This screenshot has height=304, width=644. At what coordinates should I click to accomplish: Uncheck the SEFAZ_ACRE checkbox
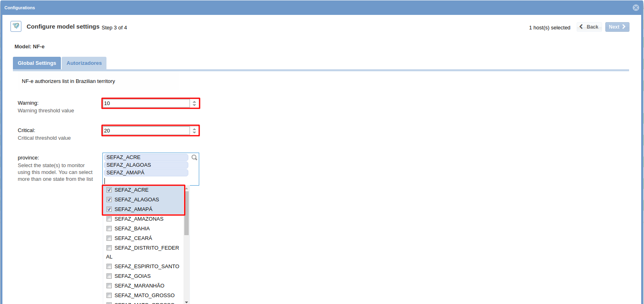109,190
